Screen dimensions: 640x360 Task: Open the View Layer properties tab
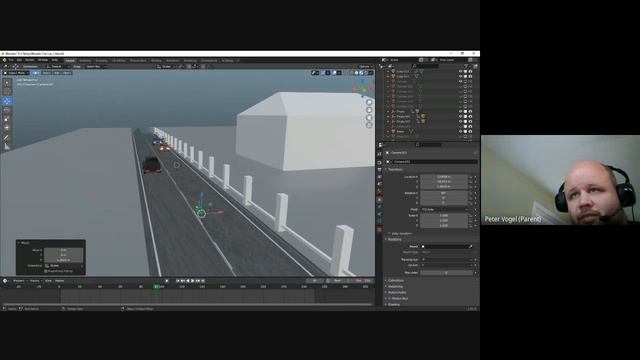[x=379, y=177]
